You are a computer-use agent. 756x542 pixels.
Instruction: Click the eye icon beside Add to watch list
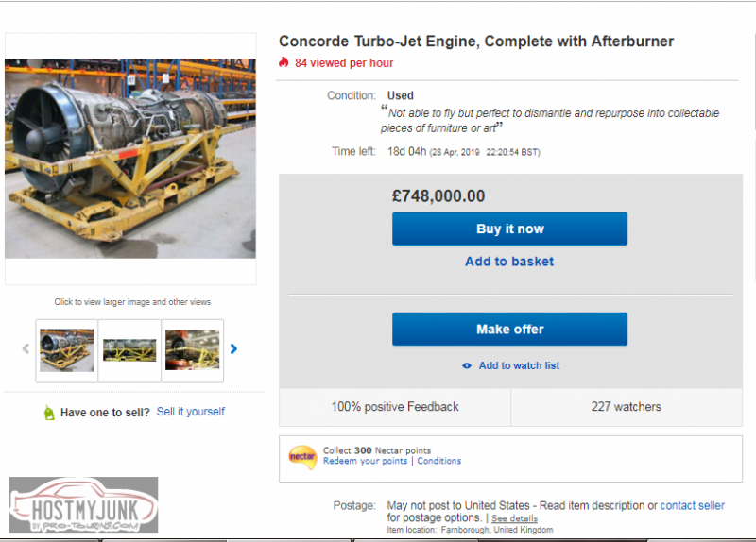[467, 366]
